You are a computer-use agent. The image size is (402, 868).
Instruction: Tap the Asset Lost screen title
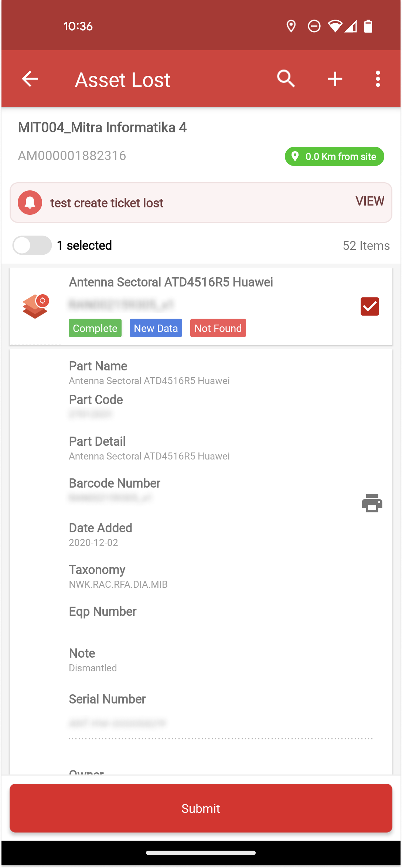(x=123, y=80)
